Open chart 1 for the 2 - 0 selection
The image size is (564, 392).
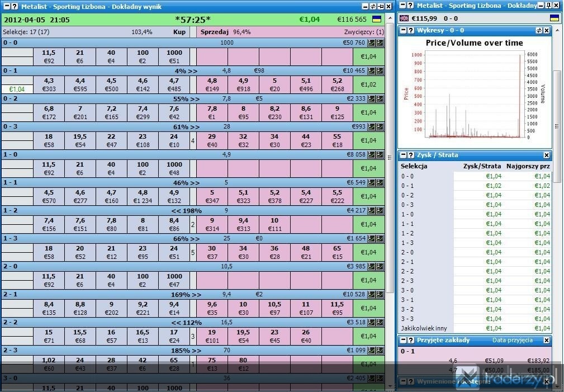(x=371, y=267)
